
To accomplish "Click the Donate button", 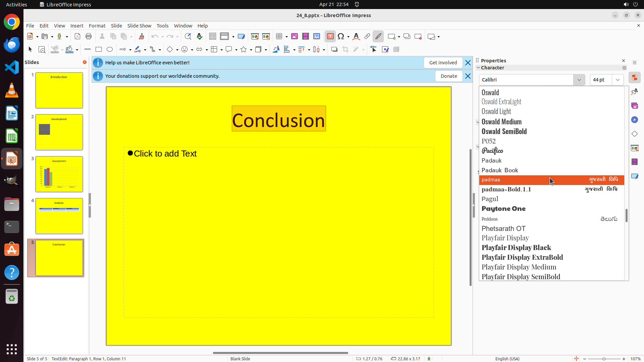I will [448, 76].
